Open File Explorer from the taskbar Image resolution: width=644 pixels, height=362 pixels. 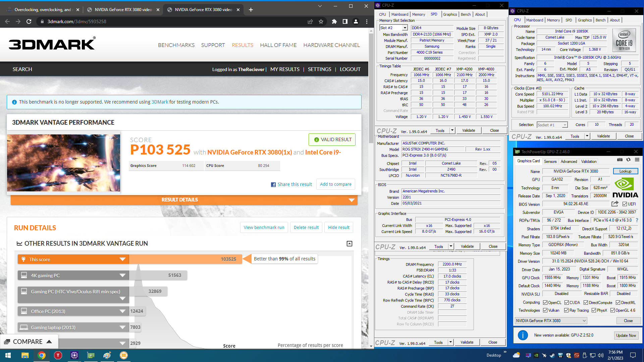point(25,355)
